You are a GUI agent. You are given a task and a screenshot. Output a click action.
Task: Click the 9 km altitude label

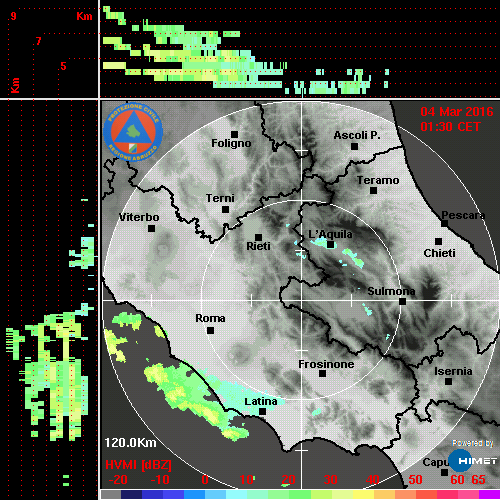(x=13, y=16)
